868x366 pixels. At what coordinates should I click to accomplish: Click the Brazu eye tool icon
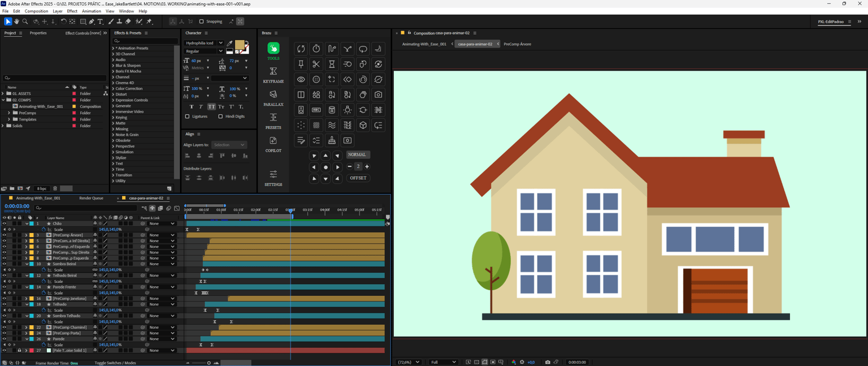click(301, 79)
